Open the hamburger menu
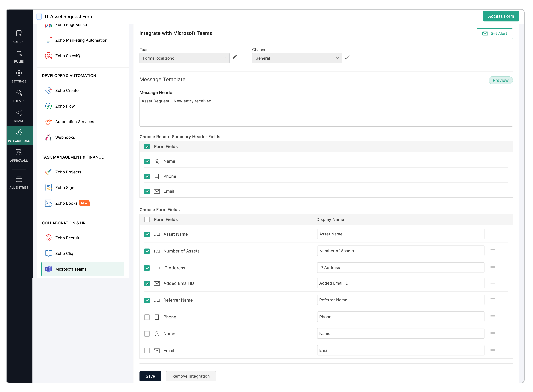The image size is (533, 392). (19, 16)
